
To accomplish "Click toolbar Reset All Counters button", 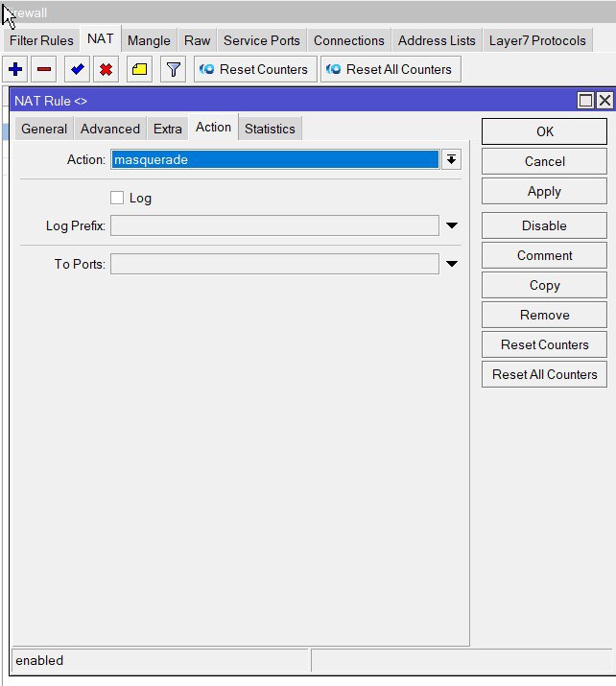I will 391,69.
